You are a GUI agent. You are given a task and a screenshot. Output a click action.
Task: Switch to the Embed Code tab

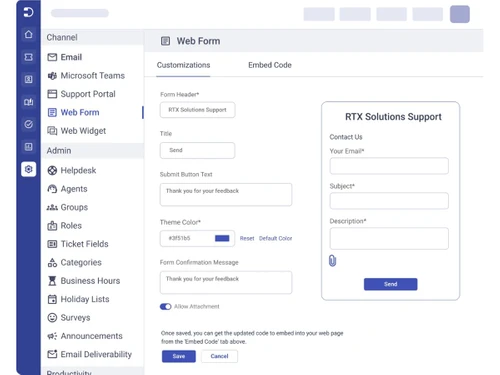[x=270, y=65]
